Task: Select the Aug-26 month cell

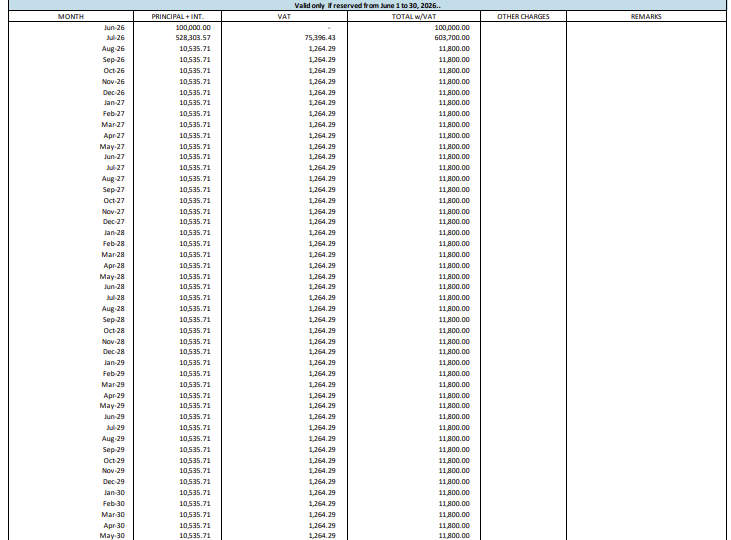Action: [113, 48]
